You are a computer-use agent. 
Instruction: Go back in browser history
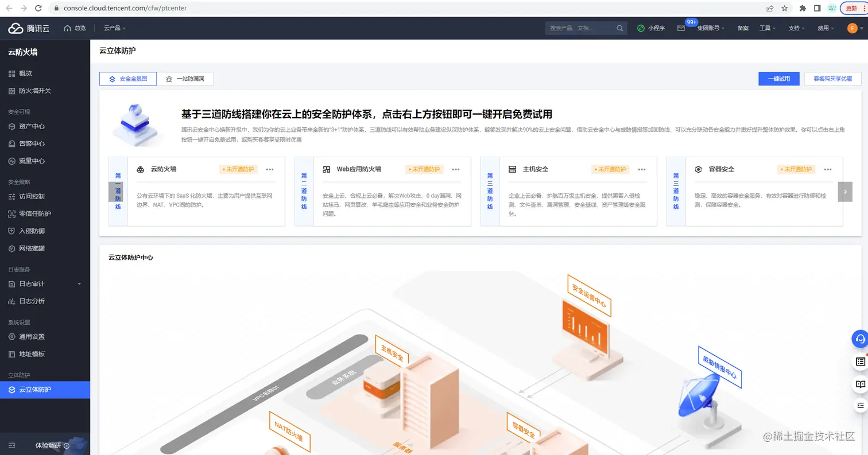click(9, 9)
